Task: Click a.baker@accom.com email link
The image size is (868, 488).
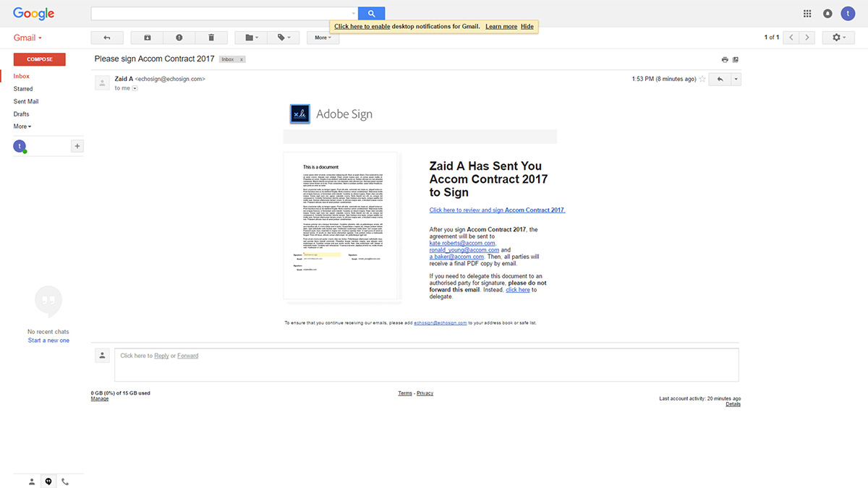Action: coord(456,257)
